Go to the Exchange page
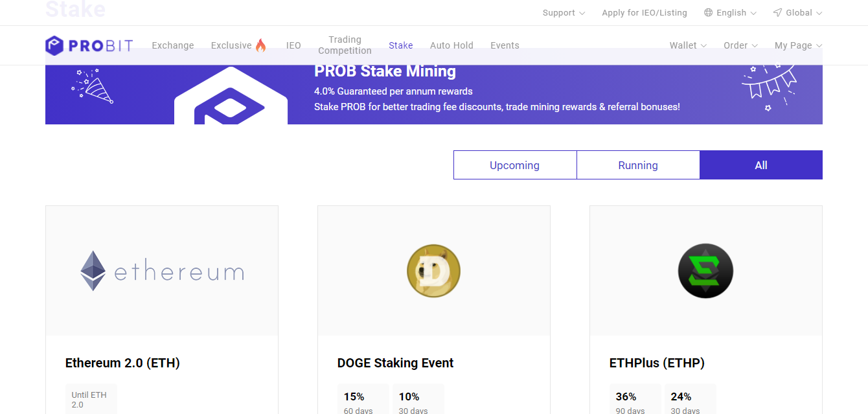This screenshot has height=414, width=868. 173,45
